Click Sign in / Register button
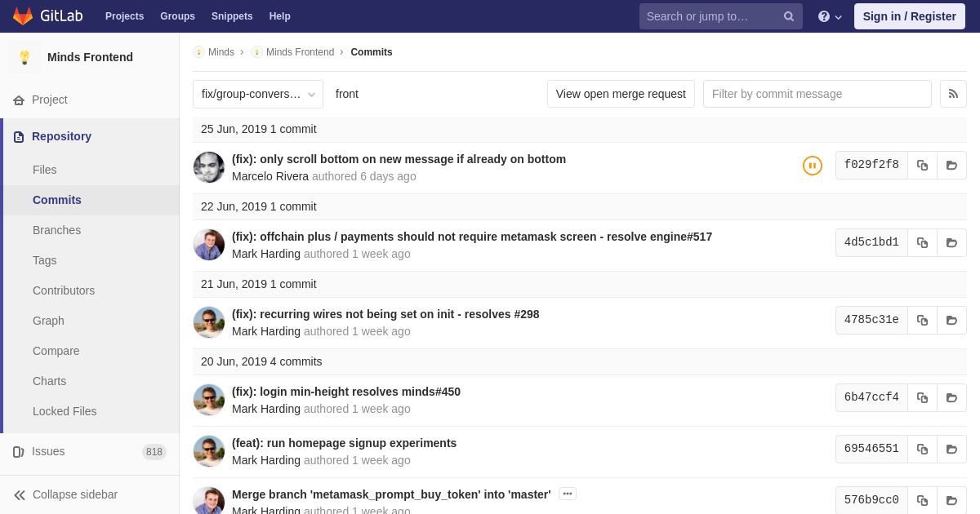This screenshot has height=514, width=980. point(910,16)
